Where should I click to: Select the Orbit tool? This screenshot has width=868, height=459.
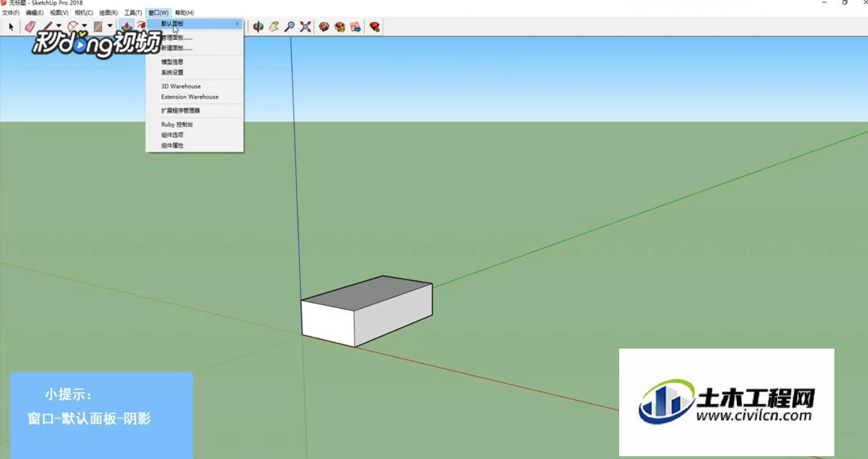pos(258,26)
